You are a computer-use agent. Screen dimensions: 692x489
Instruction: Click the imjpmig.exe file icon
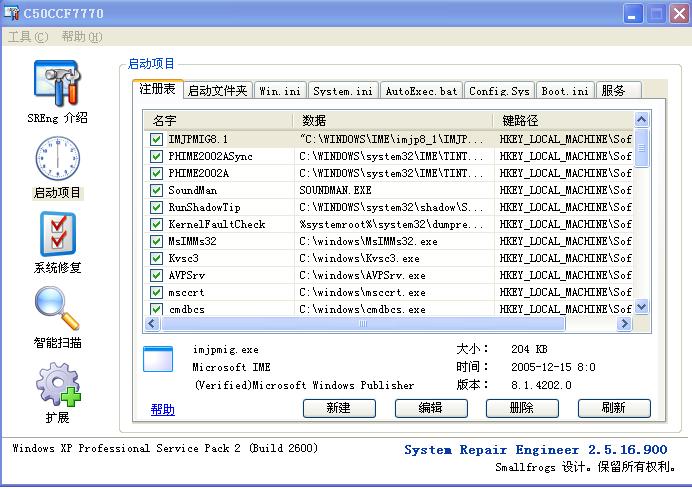pos(158,359)
